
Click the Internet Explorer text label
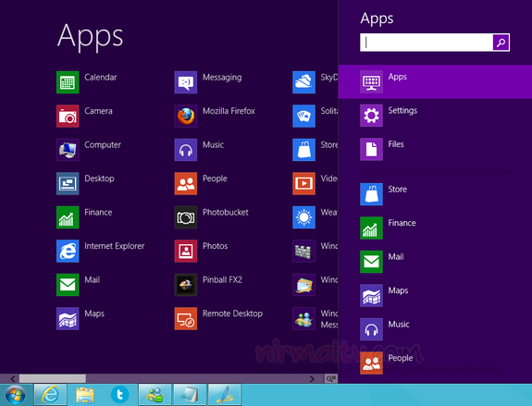point(115,246)
